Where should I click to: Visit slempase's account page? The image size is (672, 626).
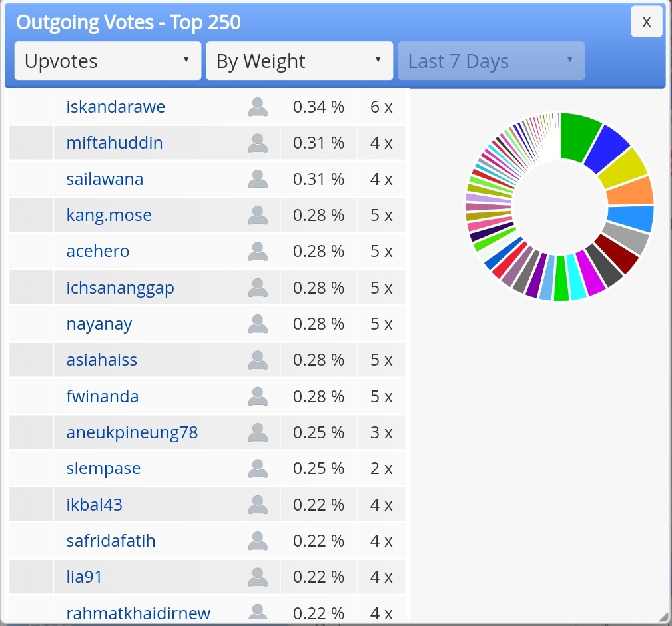[x=103, y=468]
